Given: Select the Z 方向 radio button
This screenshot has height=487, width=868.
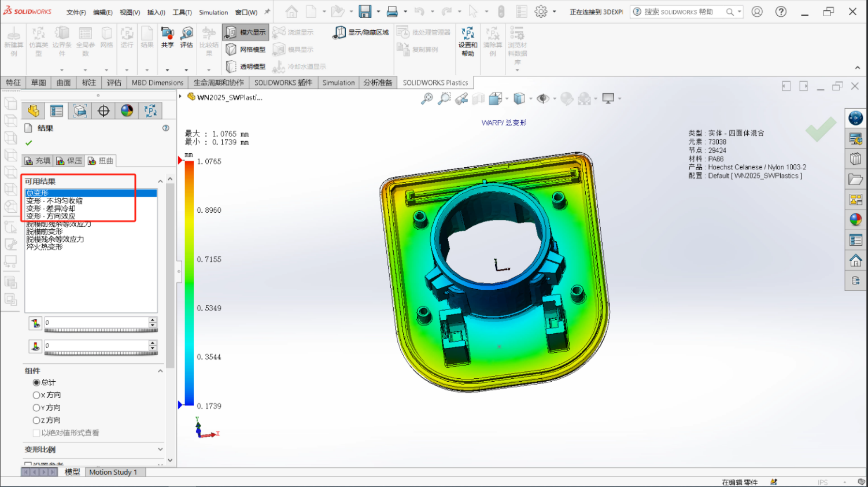Looking at the screenshot, I should coord(36,420).
